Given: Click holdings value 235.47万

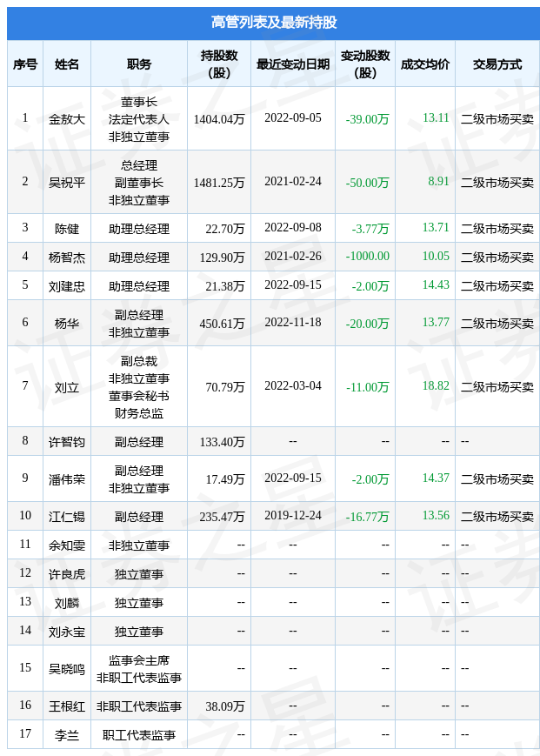Looking at the screenshot, I should (x=222, y=517).
